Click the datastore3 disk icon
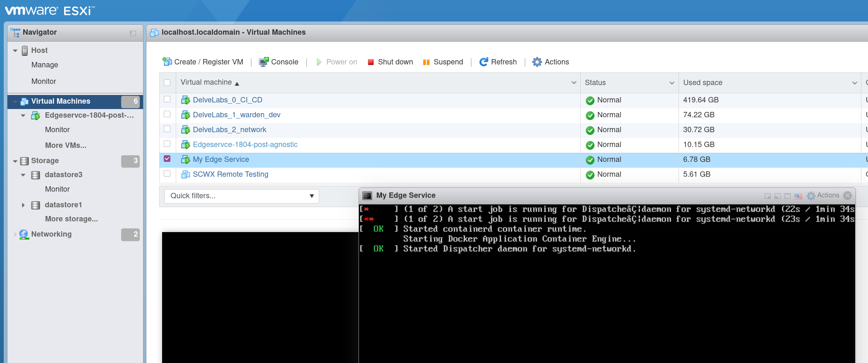Image resolution: width=868 pixels, height=363 pixels. tap(36, 175)
